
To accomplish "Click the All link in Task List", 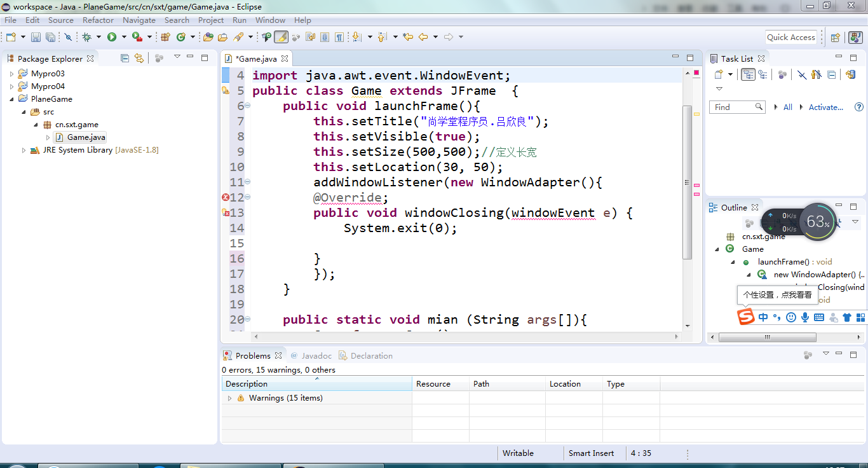I will point(788,107).
